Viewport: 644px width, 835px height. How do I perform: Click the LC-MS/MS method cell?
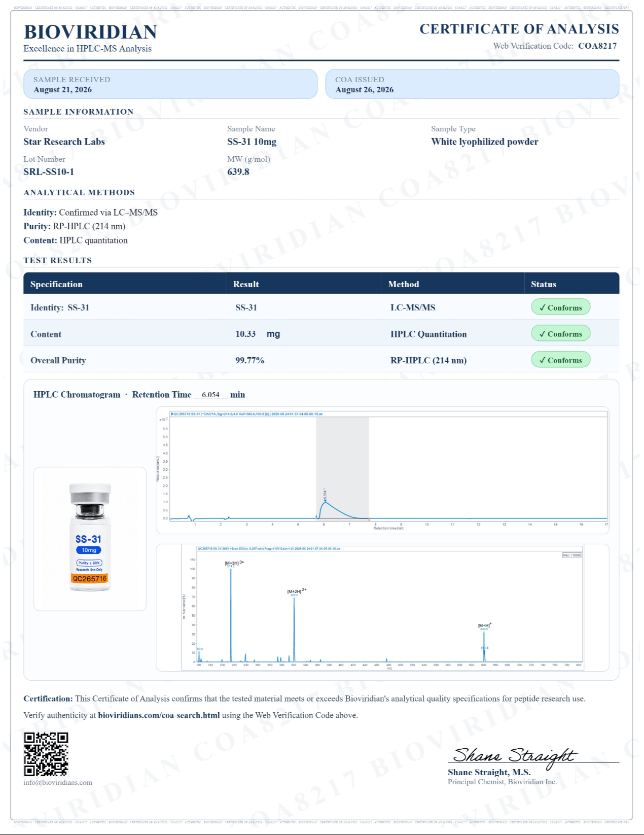[413, 307]
